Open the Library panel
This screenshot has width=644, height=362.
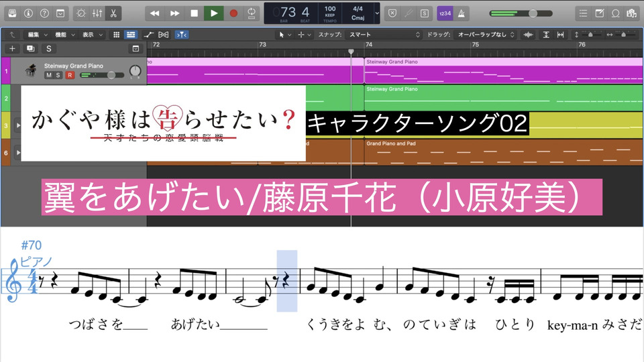coord(12,13)
